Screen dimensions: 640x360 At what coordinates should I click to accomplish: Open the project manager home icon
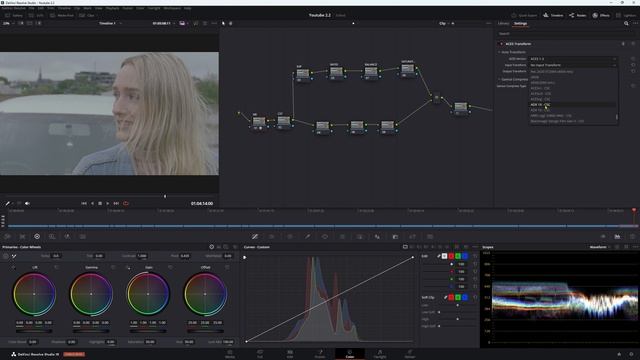619,354
